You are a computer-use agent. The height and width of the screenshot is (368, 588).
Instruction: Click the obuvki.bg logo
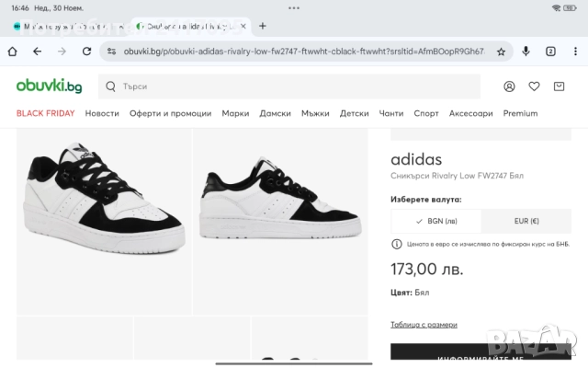pyautogui.click(x=49, y=86)
